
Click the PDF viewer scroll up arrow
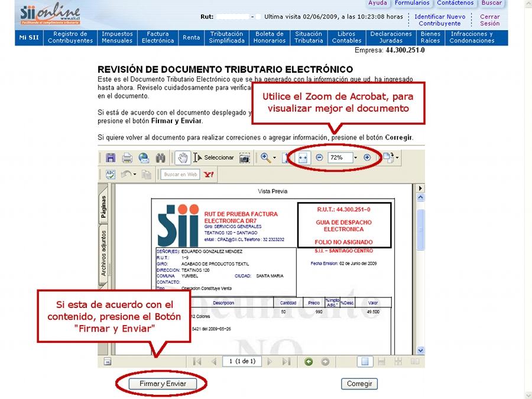click(x=420, y=197)
